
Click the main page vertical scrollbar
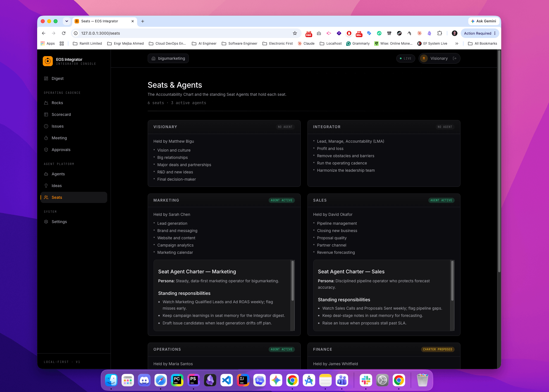[x=499, y=161]
